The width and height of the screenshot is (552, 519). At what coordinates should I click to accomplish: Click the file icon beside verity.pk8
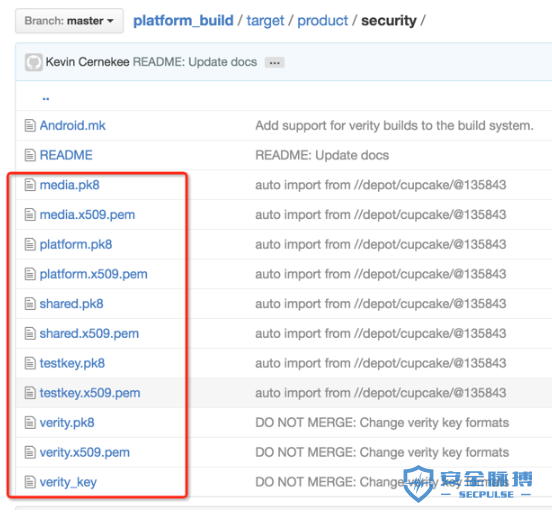click(x=30, y=423)
